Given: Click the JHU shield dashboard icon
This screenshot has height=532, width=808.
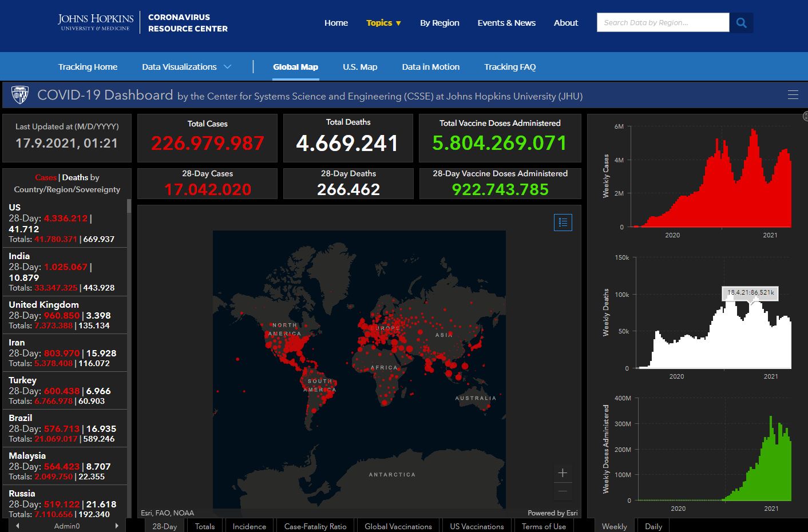Looking at the screenshot, I should (x=20, y=95).
